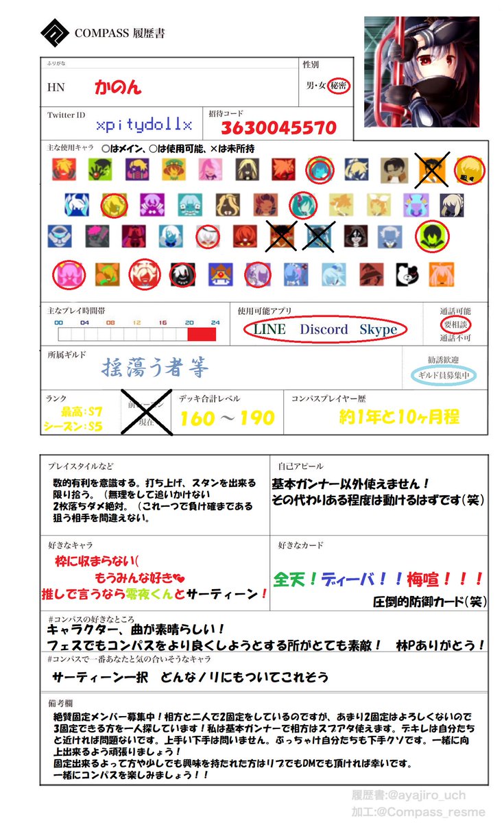Click the black icon with white-haired masked character
Screen dimensions: 504x823
pos(182,274)
